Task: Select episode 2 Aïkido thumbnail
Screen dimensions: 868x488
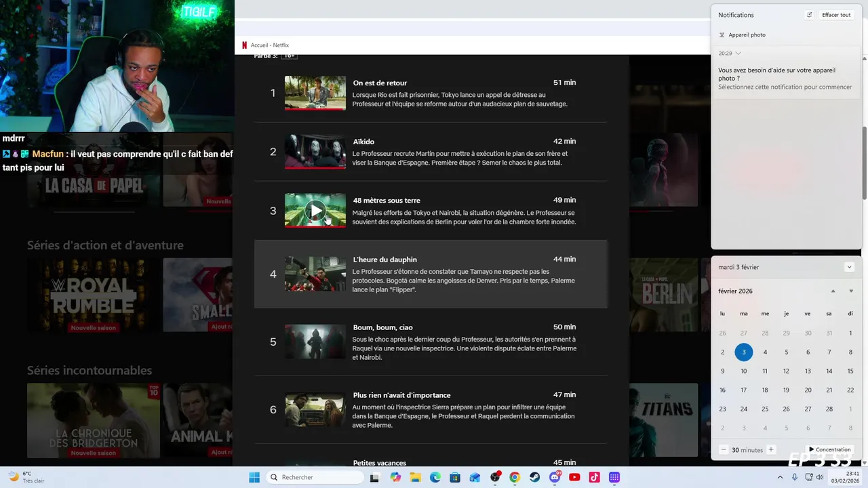Action: tap(315, 152)
